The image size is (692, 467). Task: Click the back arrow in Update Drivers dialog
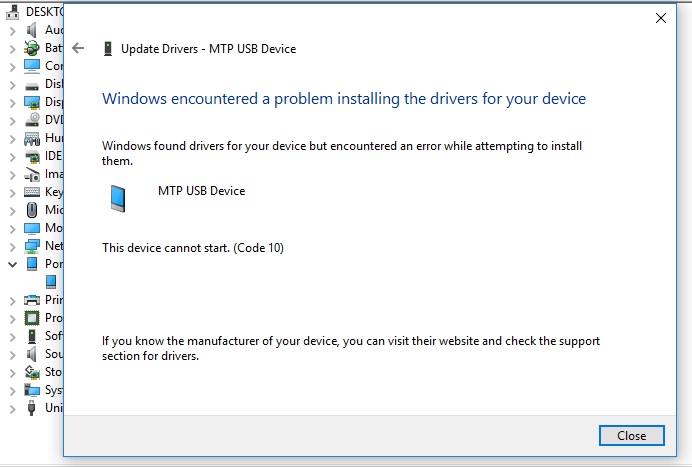79,48
